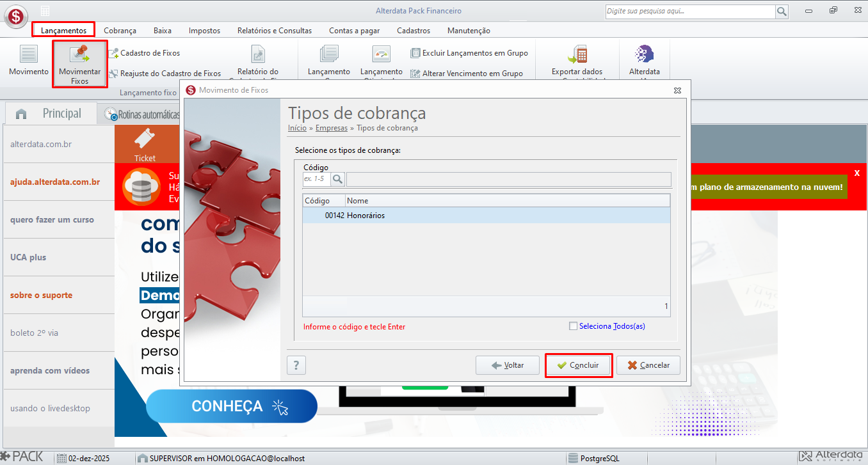Click the Código lookup magnifier button
Image resolution: width=868 pixels, height=465 pixels.
click(x=338, y=179)
